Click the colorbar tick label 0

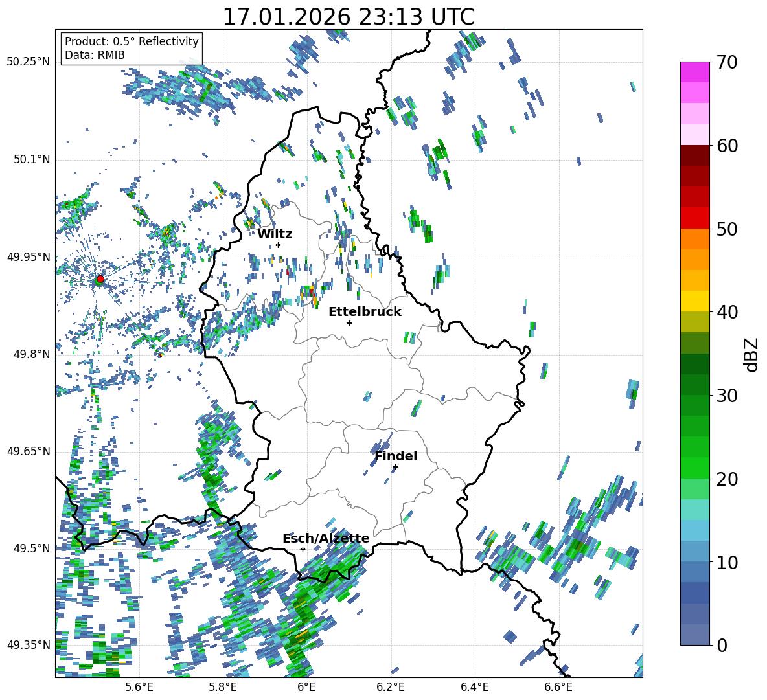point(722,645)
